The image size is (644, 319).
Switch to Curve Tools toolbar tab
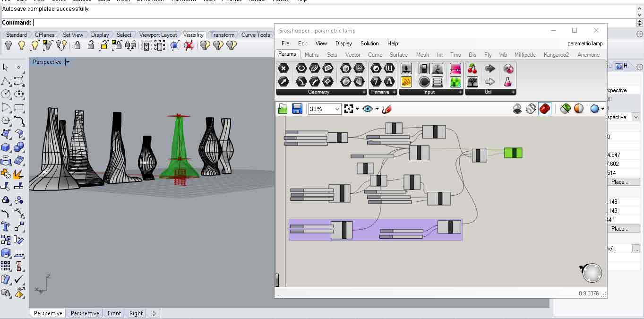256,35
